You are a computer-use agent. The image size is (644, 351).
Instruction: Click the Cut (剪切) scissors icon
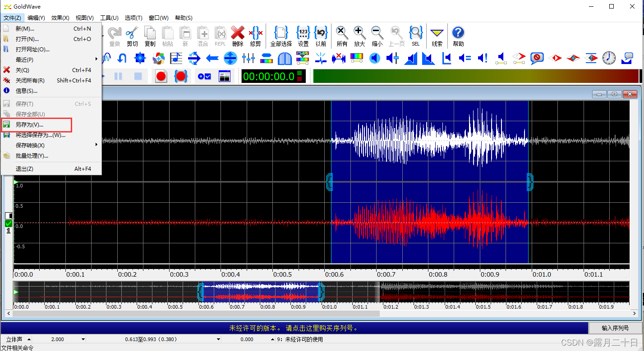132,36
